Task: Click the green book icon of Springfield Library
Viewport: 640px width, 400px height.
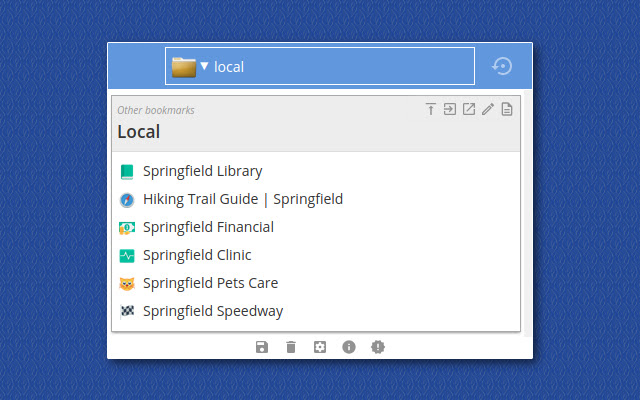Action: pyautogui.click(x=127, y=172)
